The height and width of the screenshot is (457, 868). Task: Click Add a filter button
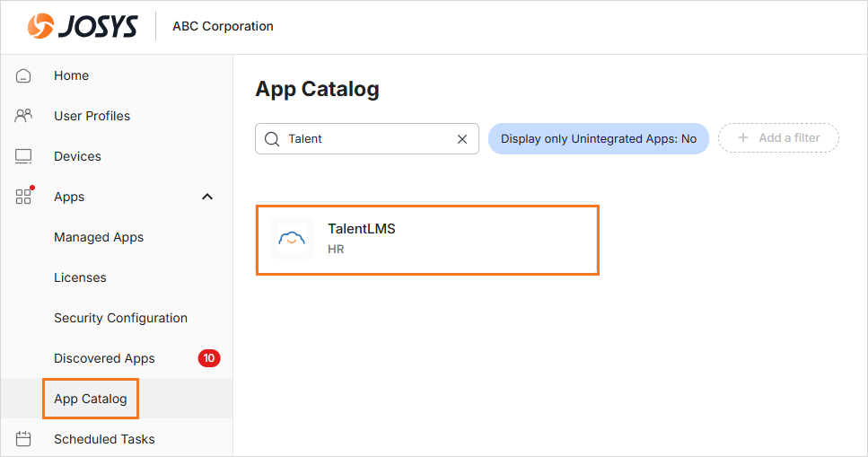tap(778, 138)
